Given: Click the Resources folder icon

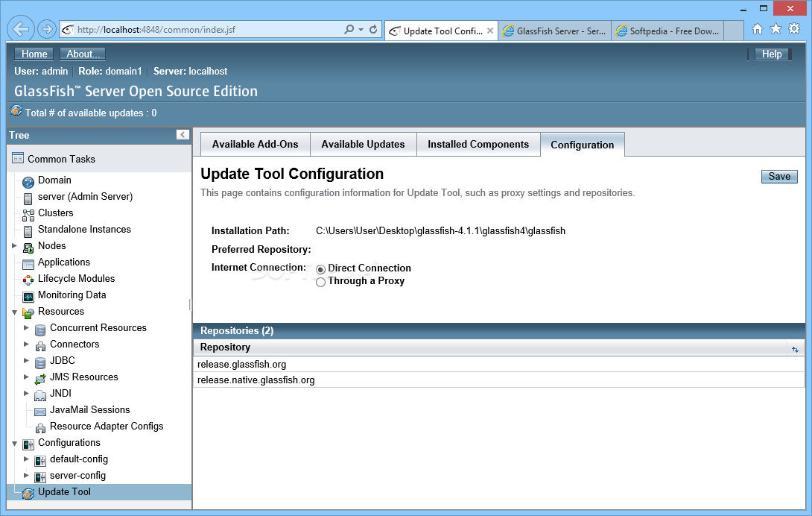Looking at the screenshot, I should click(28, 313).
